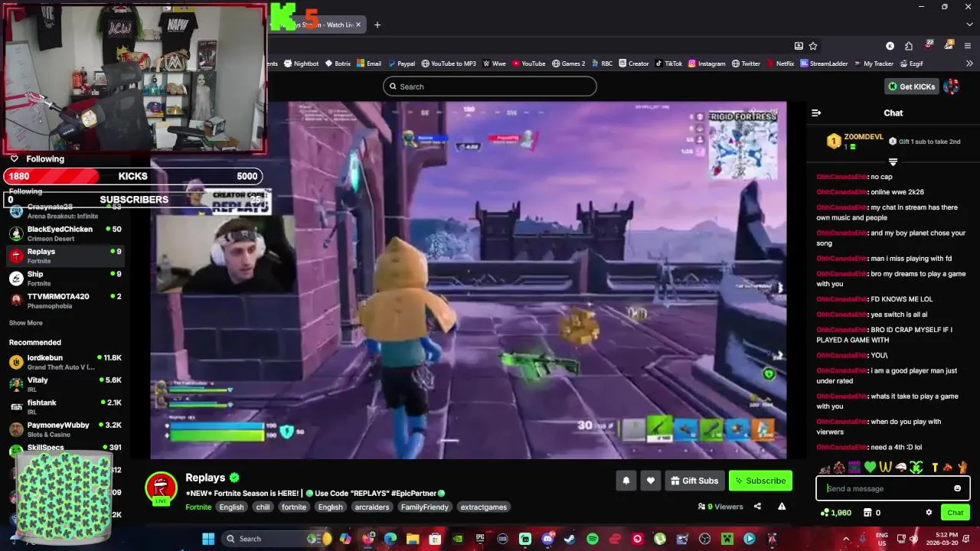Viewport: 980px width, 551px height.
Task: Click the Windows Start button
Action: point(208,539)
